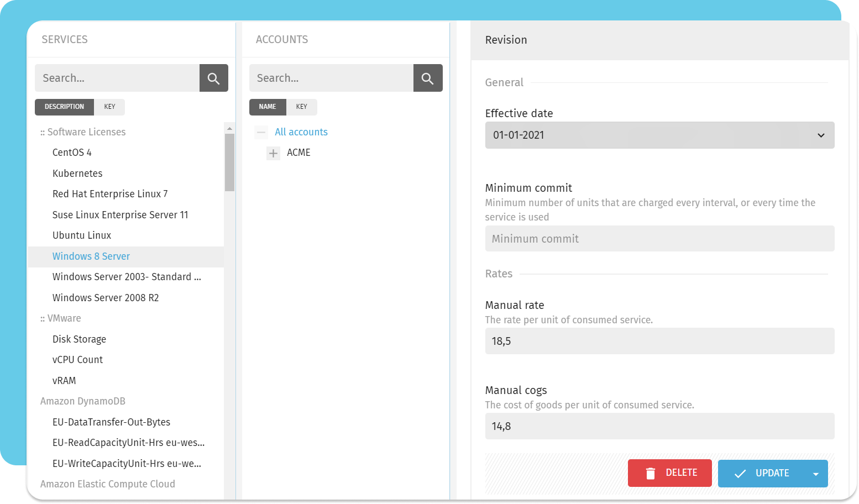Viewport: 859px width, 504px height.
Task: Click the Services search magnifier icon
Action: (213, 78)
